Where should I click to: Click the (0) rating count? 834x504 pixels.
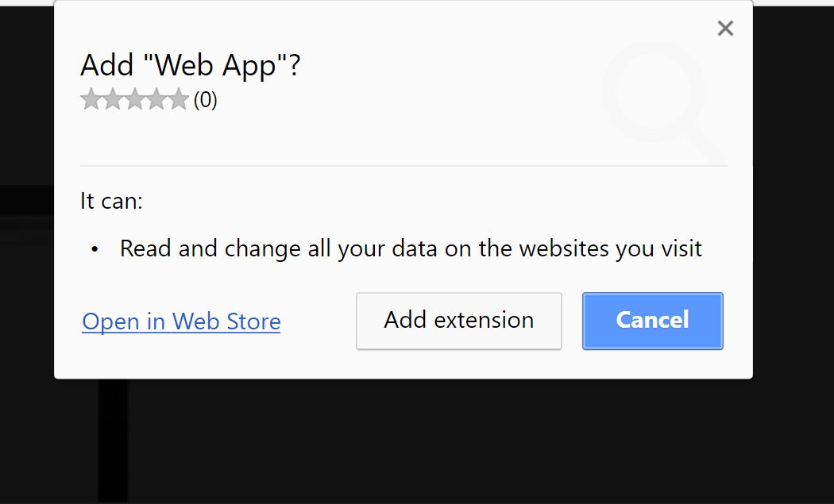click(x=205, y=101)
